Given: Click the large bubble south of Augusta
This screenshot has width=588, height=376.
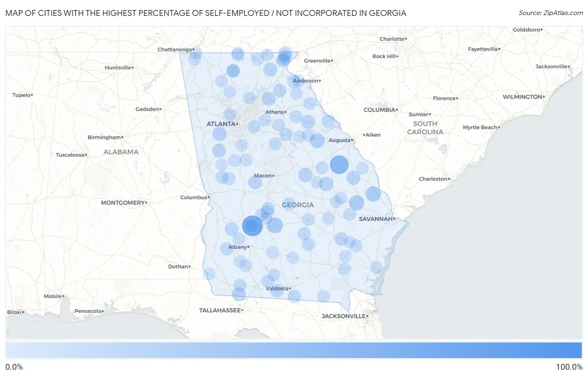Looking at the screenshot, I should tap(339, 164).
